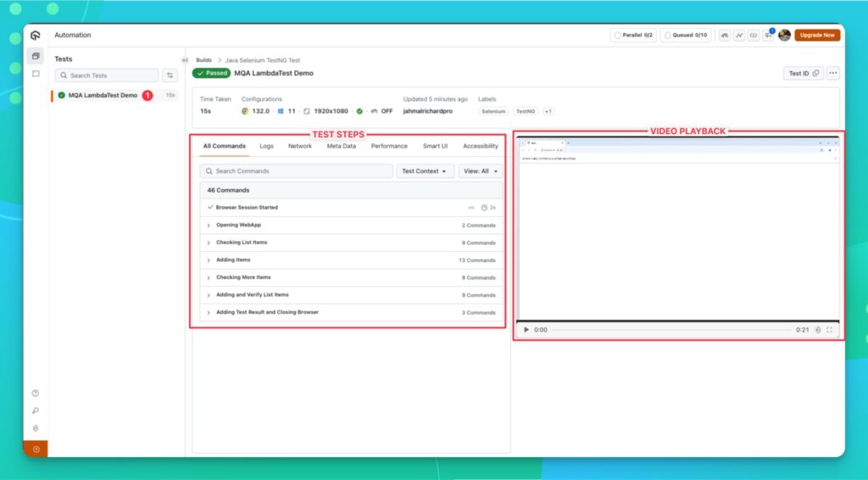Viewport: 868px width, 480px height.
Task: Switch to the Accessibility tab
Action: tap(481, 146)
